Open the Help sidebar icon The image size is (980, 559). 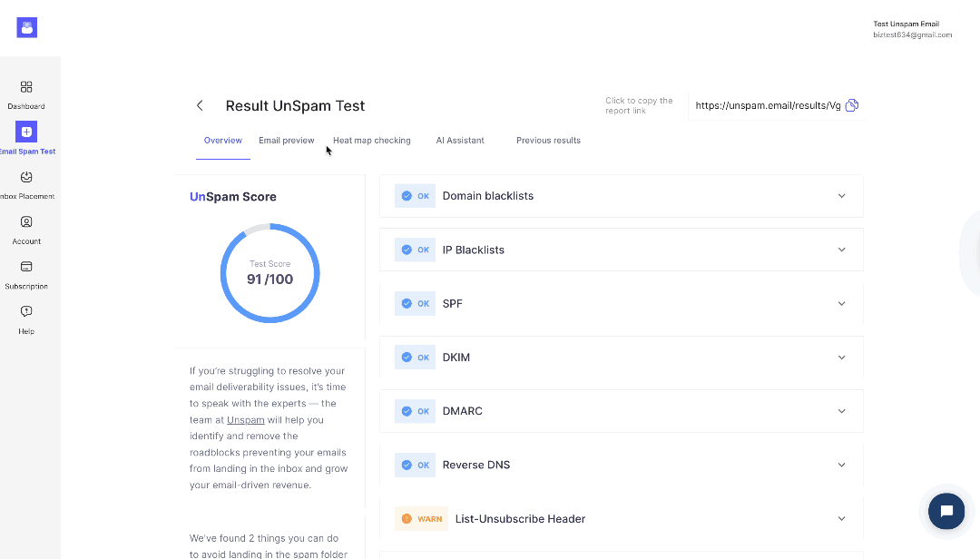click(26, 311)
